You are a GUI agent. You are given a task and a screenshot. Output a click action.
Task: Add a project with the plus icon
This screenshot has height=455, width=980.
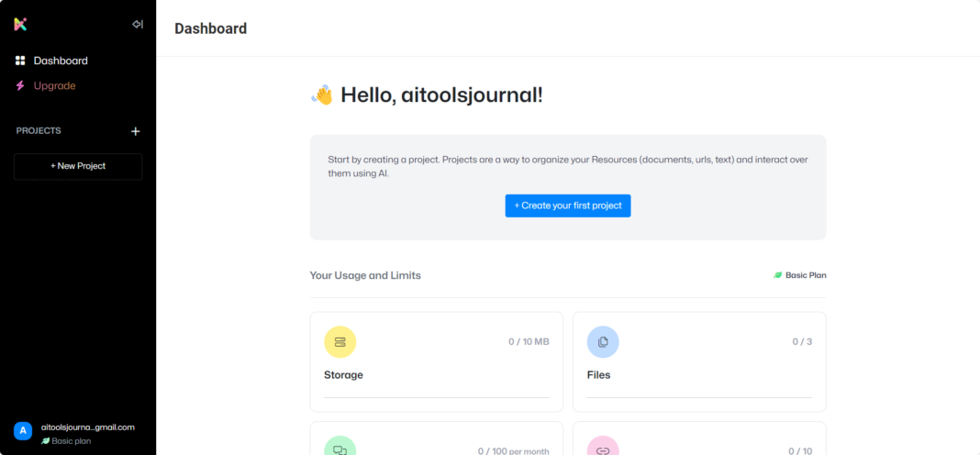click(136, 131)
